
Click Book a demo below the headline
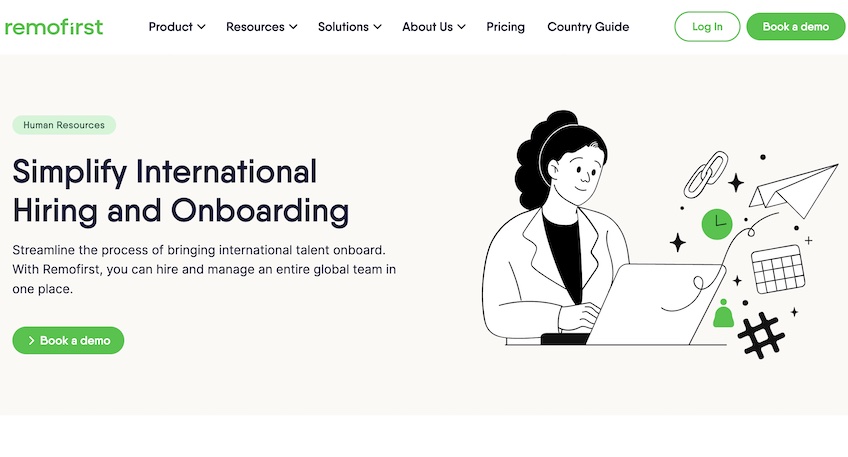(68, 340)
